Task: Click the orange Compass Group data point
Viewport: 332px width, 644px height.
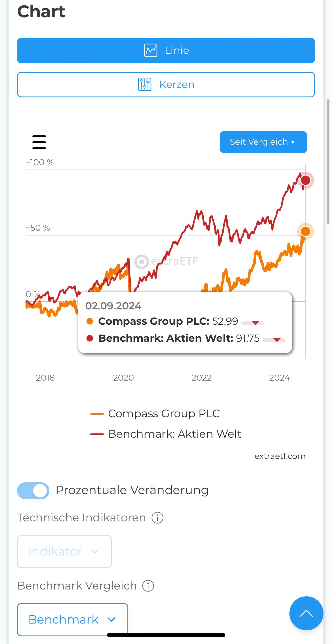Action: (306, 231)
